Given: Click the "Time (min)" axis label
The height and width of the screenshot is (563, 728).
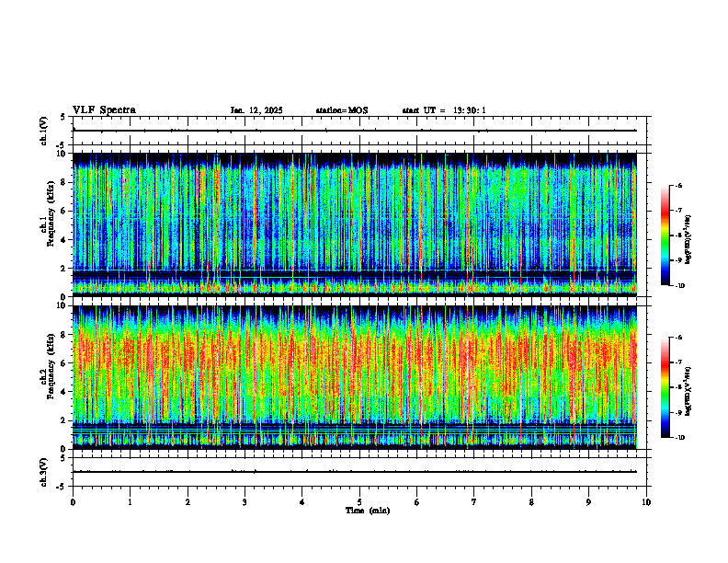Looking at the screenshot, I should click(368, 511).
